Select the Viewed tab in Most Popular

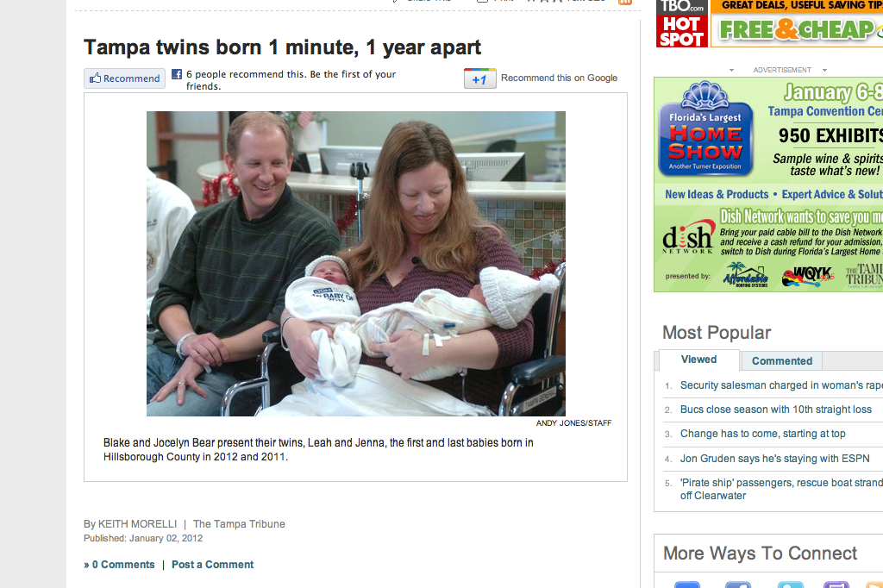698,360
